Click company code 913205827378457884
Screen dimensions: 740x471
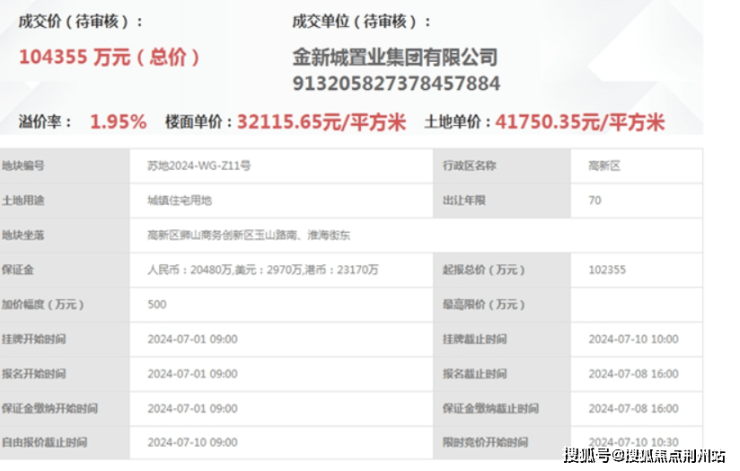pos(396,84)
